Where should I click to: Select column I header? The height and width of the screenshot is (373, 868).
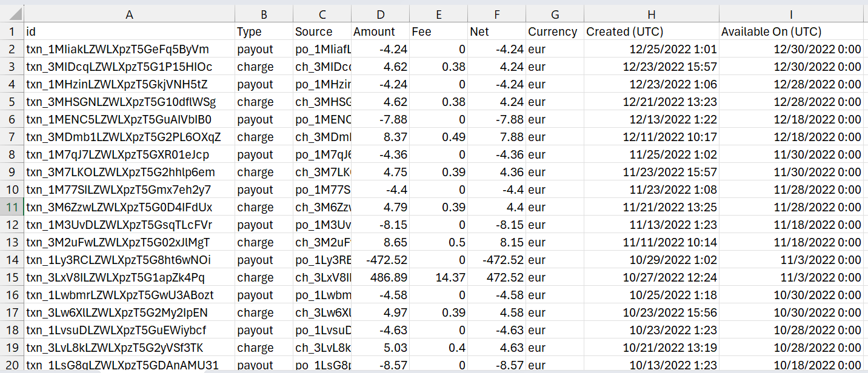[x=791, y=15]
